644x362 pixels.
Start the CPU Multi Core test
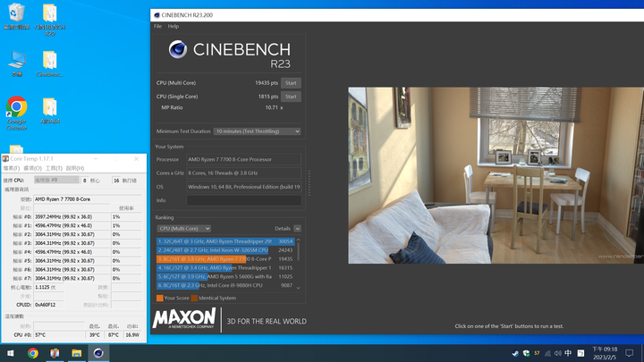(291, 83)
